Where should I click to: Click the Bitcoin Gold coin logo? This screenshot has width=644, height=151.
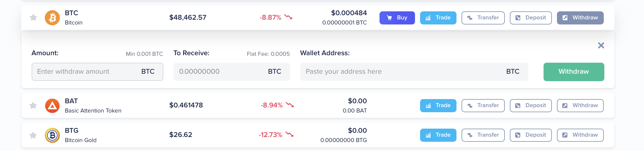pyautogui.click(x=52, y=135)
